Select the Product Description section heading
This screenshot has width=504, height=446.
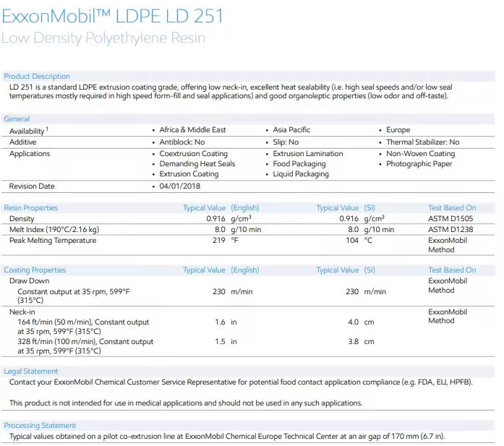37,76
